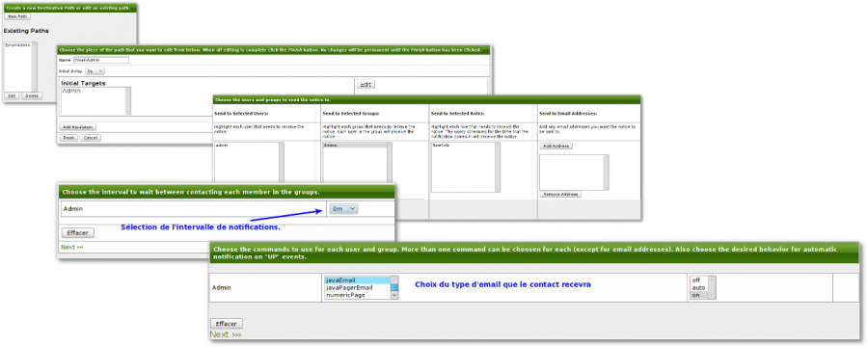Select numericPage command for Admin

tap(358, 295)
